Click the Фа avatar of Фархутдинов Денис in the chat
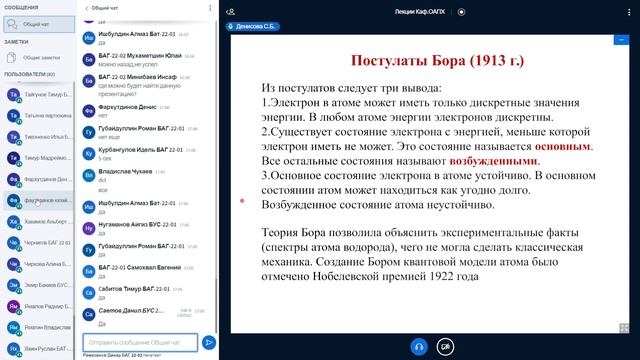The height and width of the screenshot is (360, 640). [89, 111]
